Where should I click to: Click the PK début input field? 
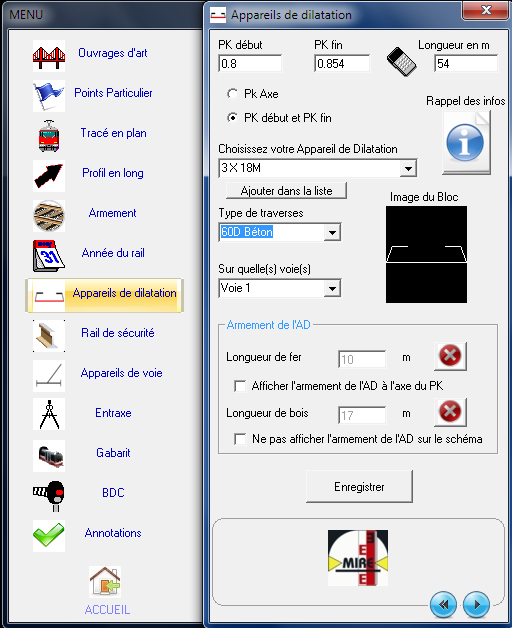(250, 64)
